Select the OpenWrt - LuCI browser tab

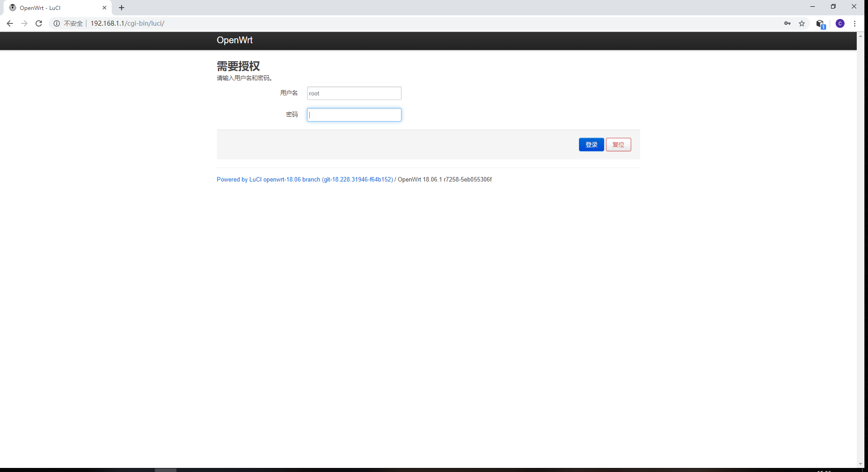[x=58, y=8]
